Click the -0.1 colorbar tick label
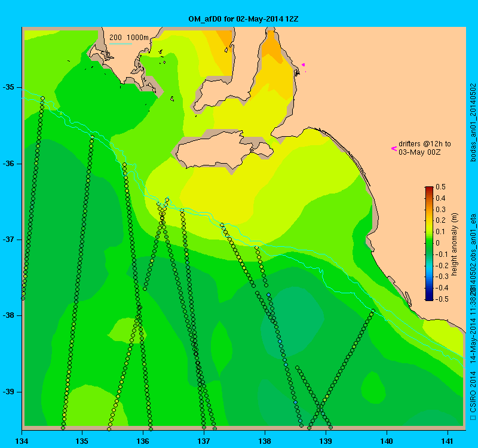 [x=441, y=254]
